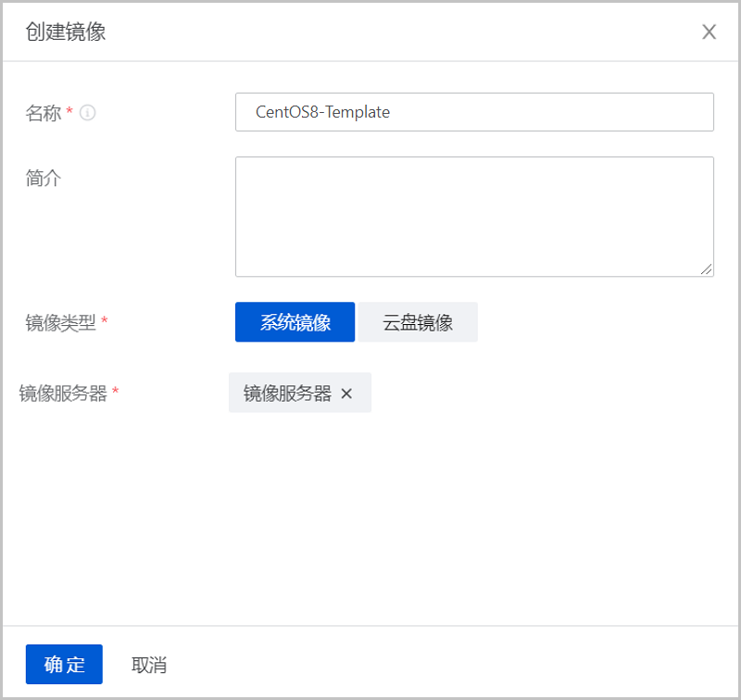Open the tooltip beside the name label
This screenshot has height=700, width=741.
coord(88,113)
